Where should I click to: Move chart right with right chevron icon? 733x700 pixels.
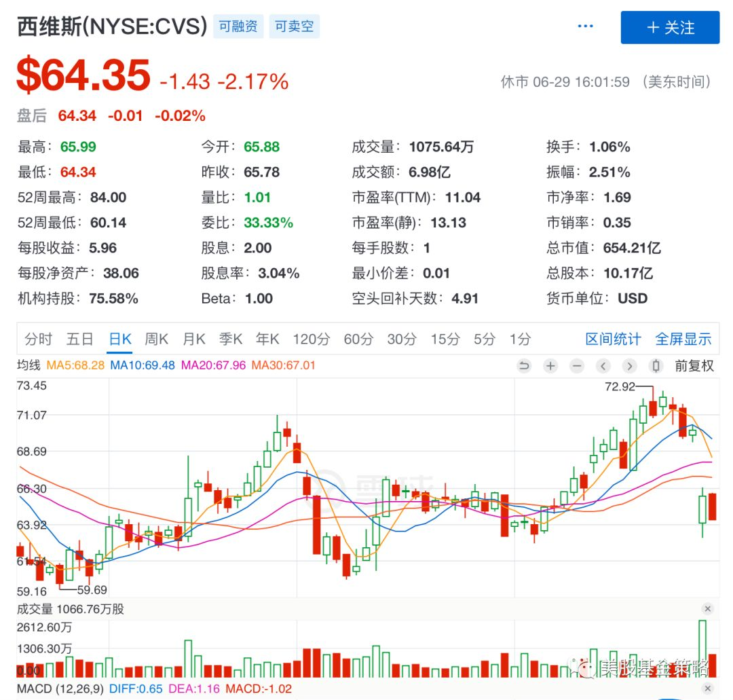[x=630, y=366]
